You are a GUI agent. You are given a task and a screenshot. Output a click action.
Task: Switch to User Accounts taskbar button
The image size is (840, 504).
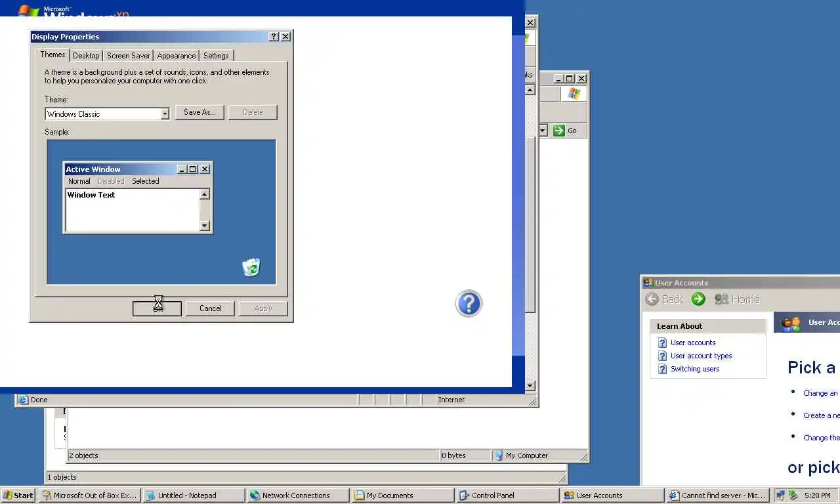click(612, 495)
